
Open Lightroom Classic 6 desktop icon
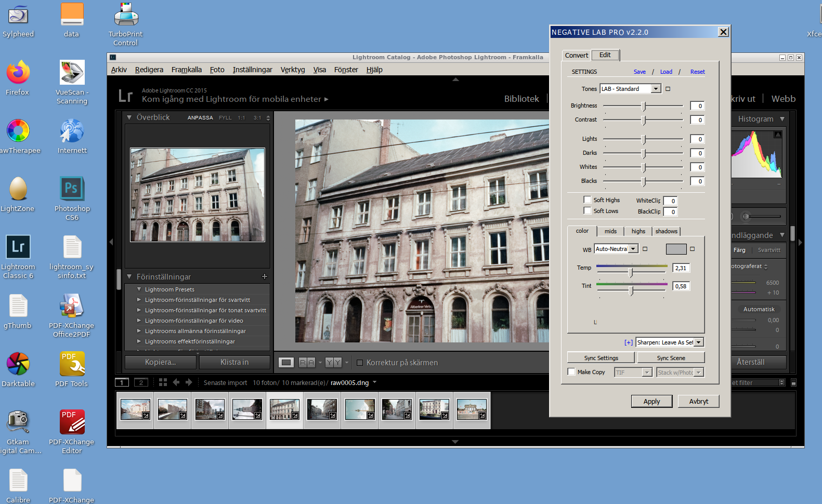coord(18,257)
